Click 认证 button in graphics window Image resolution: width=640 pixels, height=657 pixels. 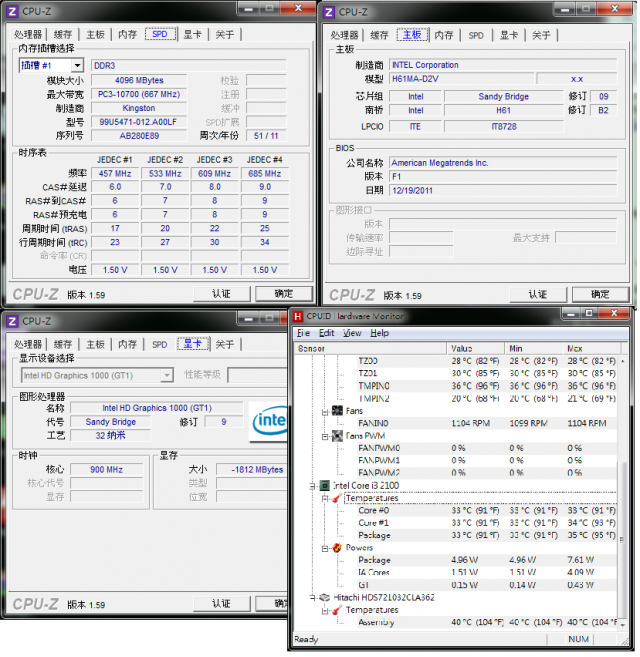tap(222, 604)
